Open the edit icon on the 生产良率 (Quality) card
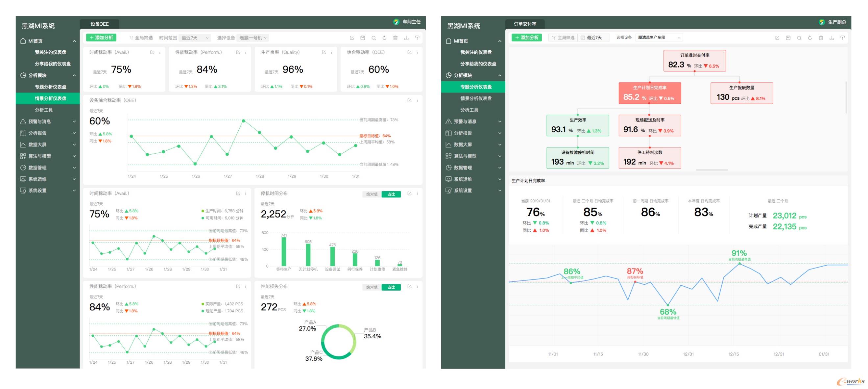The width and height of the screenshot is (868, 389). [324, 52]
